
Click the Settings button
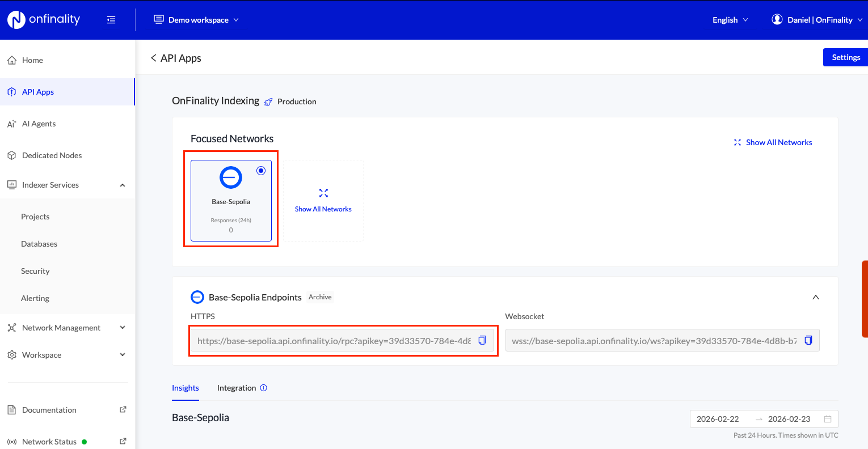[845, 57]
